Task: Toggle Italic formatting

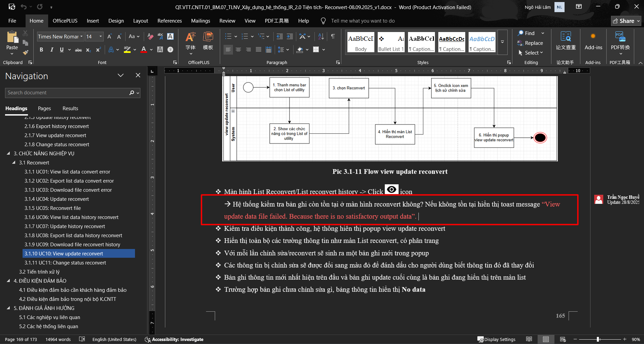Action: 52,50
